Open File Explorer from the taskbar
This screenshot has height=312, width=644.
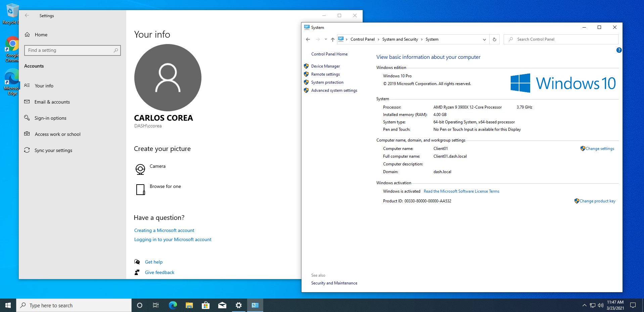pyautogui.click(x=189, y=305)
